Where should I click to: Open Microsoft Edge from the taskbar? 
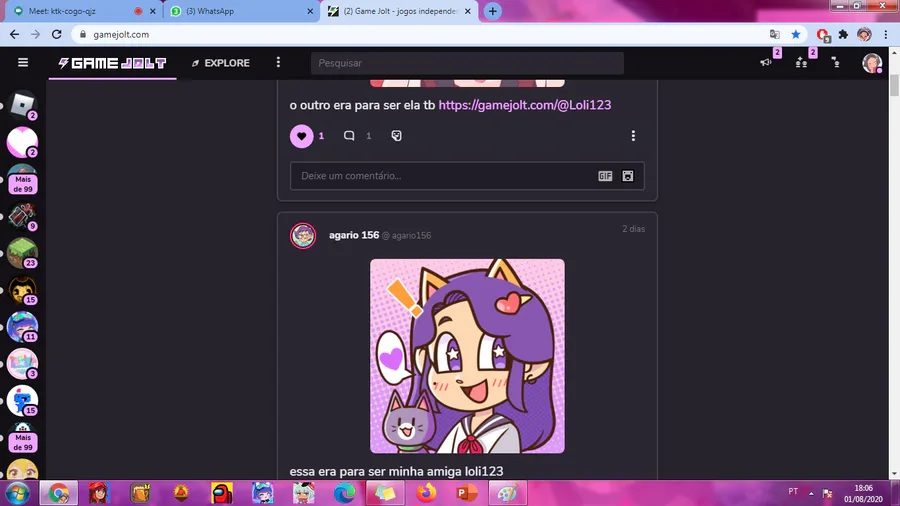pos(344,493)
